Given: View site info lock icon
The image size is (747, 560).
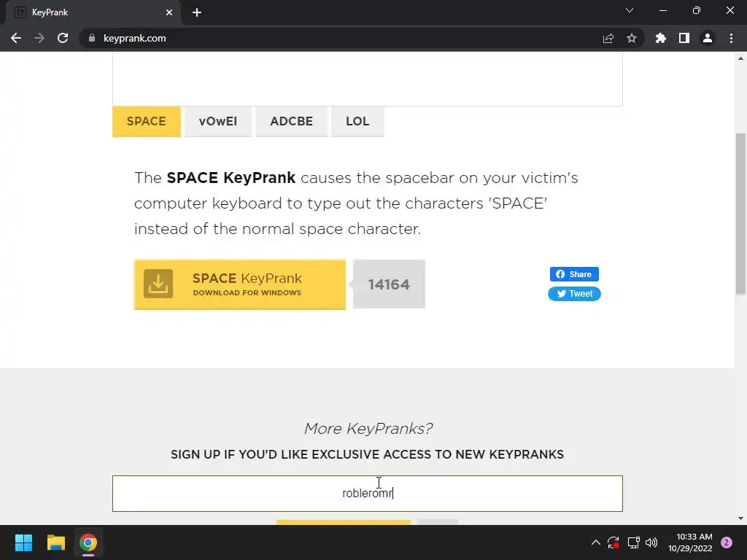Looking at the screenshot, I should tap(92, 38).
